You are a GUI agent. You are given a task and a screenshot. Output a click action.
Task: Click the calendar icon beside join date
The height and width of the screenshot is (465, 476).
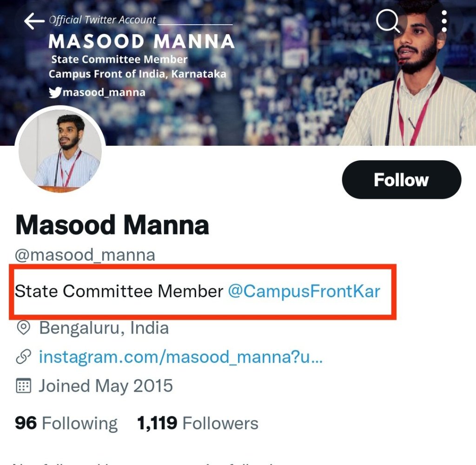point(23,386)
